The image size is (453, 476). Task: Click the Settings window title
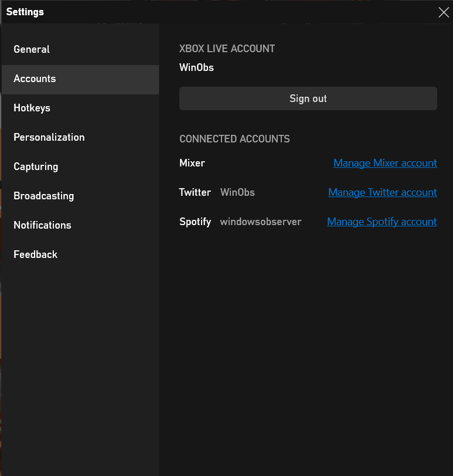click(25, 12)
